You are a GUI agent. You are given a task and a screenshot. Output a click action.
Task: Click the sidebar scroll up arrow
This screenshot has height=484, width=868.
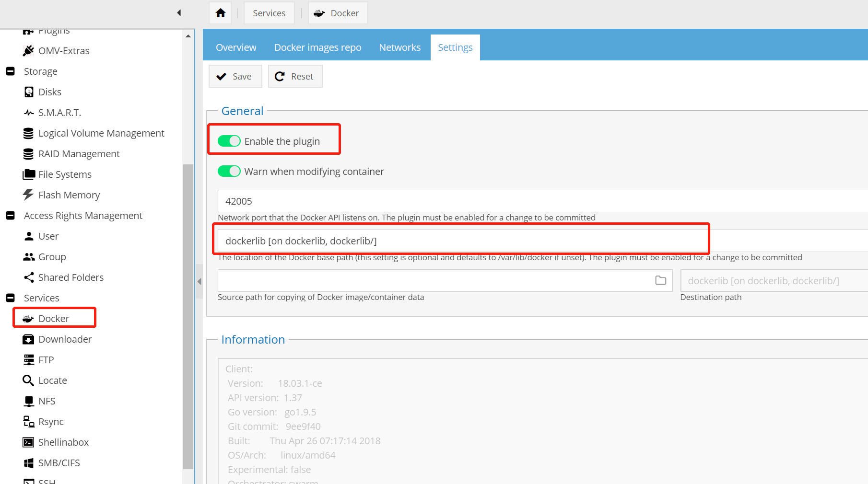pos(188,36)
